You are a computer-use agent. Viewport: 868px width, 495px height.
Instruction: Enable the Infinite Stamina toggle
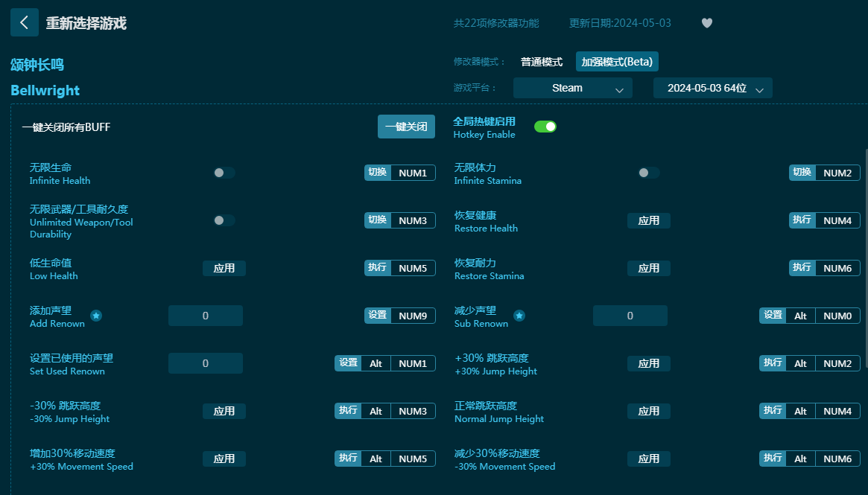click(649, 173)
